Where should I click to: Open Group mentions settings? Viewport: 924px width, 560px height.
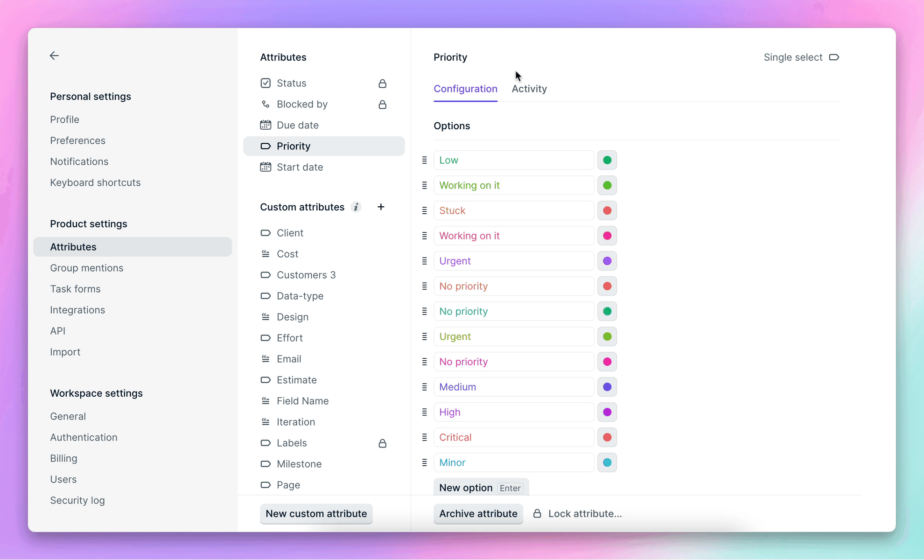[x=86, y=268]
